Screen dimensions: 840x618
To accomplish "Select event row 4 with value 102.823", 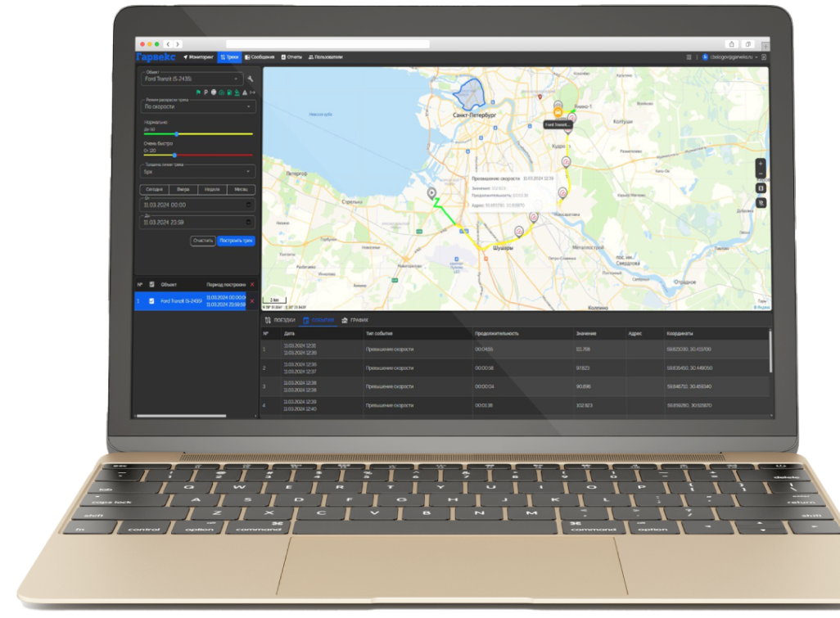I will pos(515,405).
